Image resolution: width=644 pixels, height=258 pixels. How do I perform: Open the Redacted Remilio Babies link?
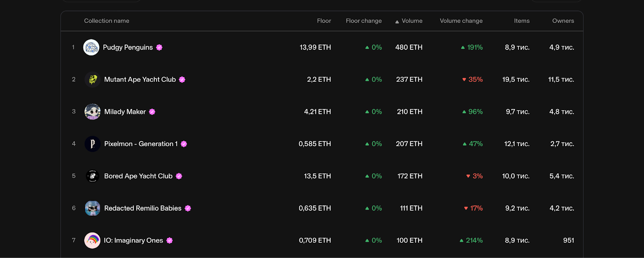click(x=143, y=208)
